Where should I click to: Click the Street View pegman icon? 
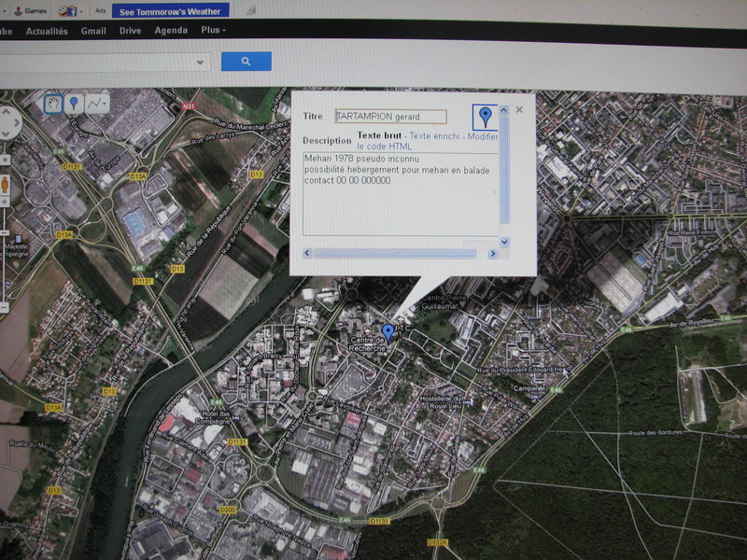[5, 184]
